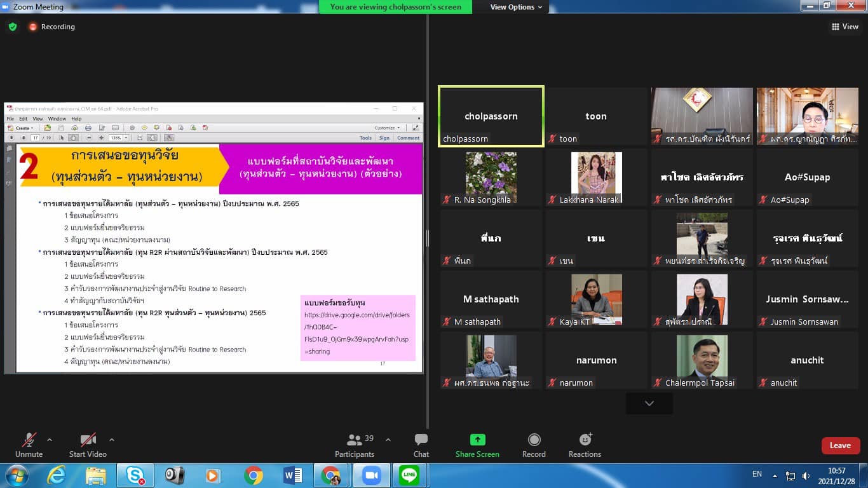The width and height of the screenshot is (868, 488).
Task: Click the Record button icon
Action: (534, 440)
